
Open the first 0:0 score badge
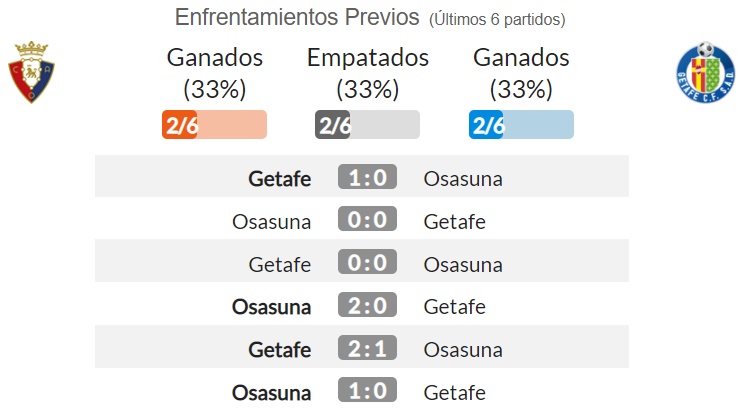point(367,219)
